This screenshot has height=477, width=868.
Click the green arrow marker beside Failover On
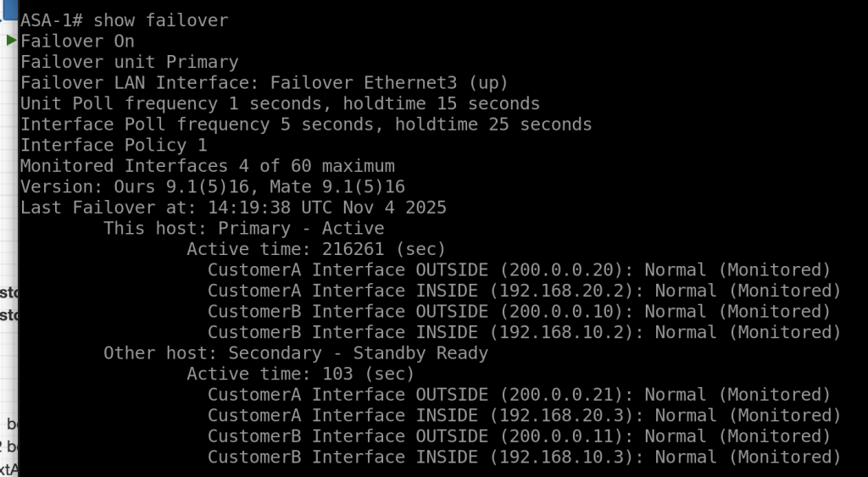[x=11, y=41]
